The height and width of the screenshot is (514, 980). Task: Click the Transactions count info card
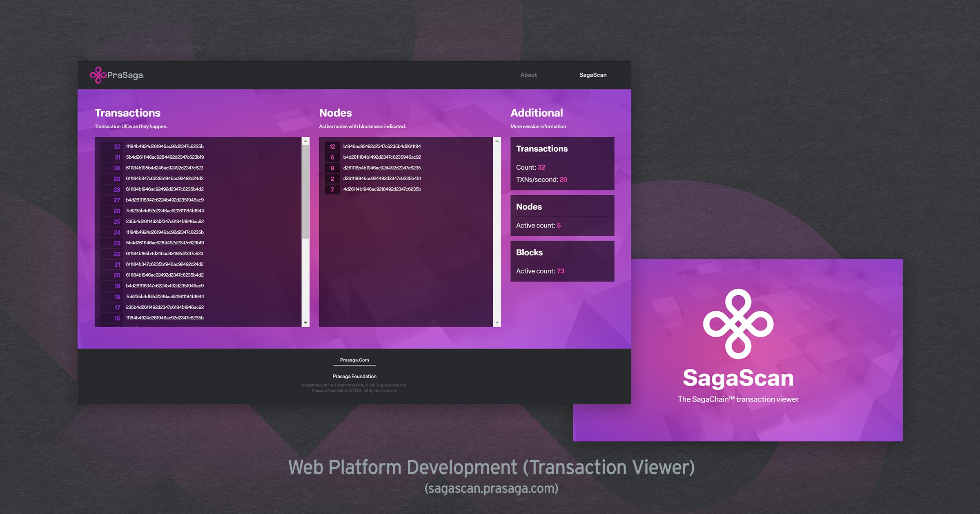pyautogui.click(x=562, y=164)
